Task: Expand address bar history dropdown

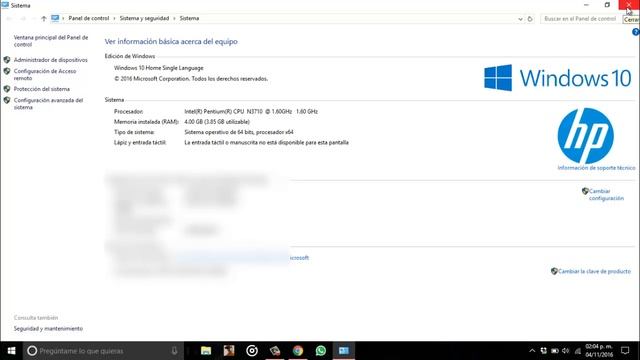Action: point(520,19)
